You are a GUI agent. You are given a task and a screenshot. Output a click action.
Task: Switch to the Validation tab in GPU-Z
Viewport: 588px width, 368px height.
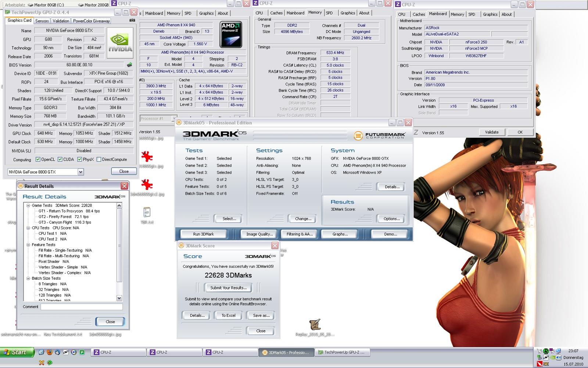[x=61, y=21]
